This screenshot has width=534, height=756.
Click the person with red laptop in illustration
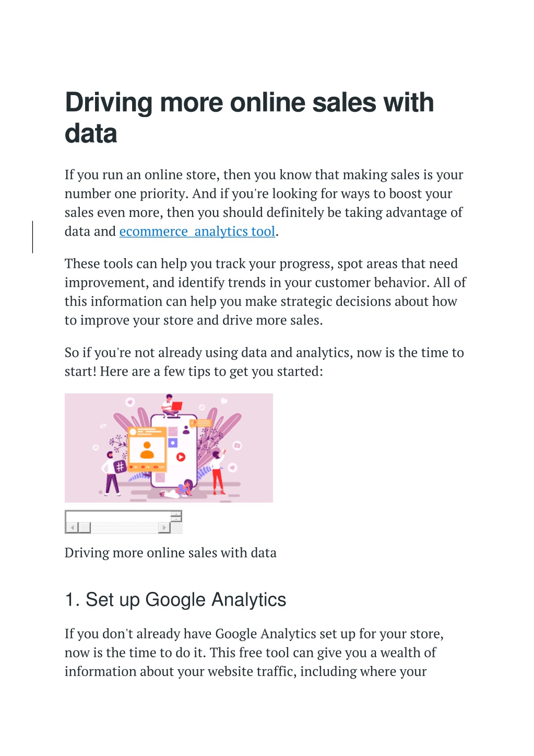(x=170, y=405)
